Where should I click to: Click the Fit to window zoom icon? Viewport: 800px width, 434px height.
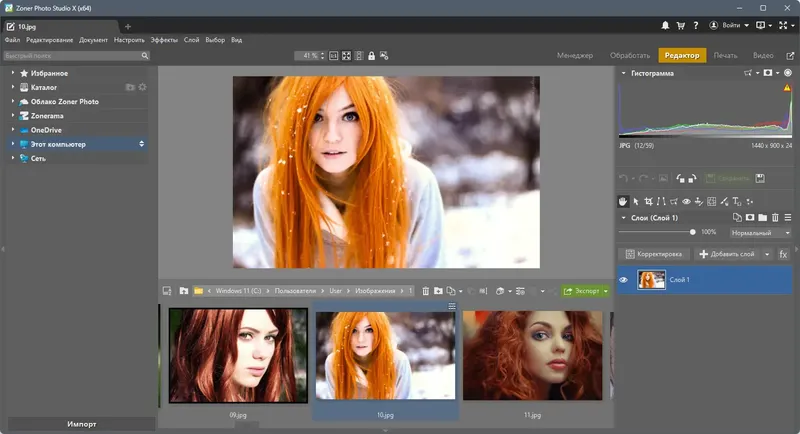pyautogui.click(x=346, y=55)
